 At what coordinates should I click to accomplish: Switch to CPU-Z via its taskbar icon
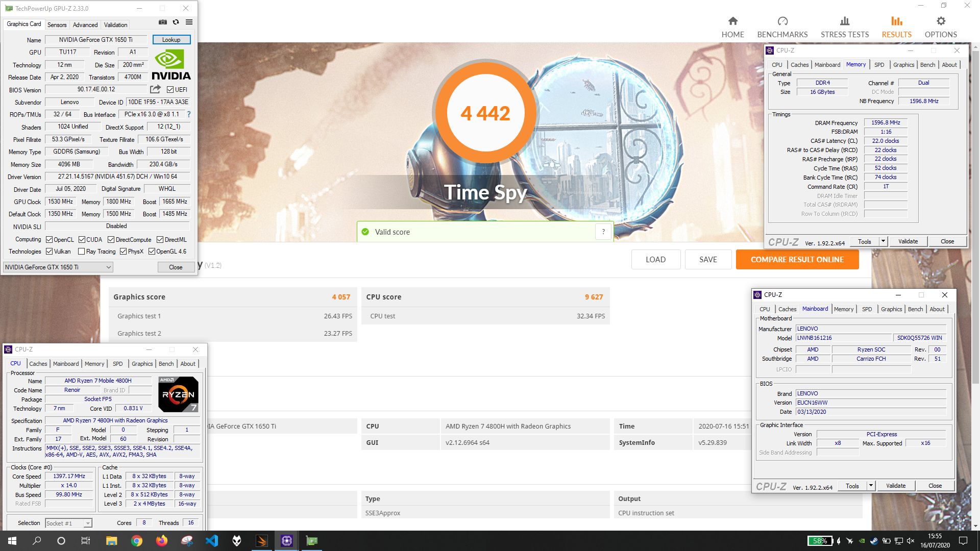pyautogui.click(x=286, y=541)
